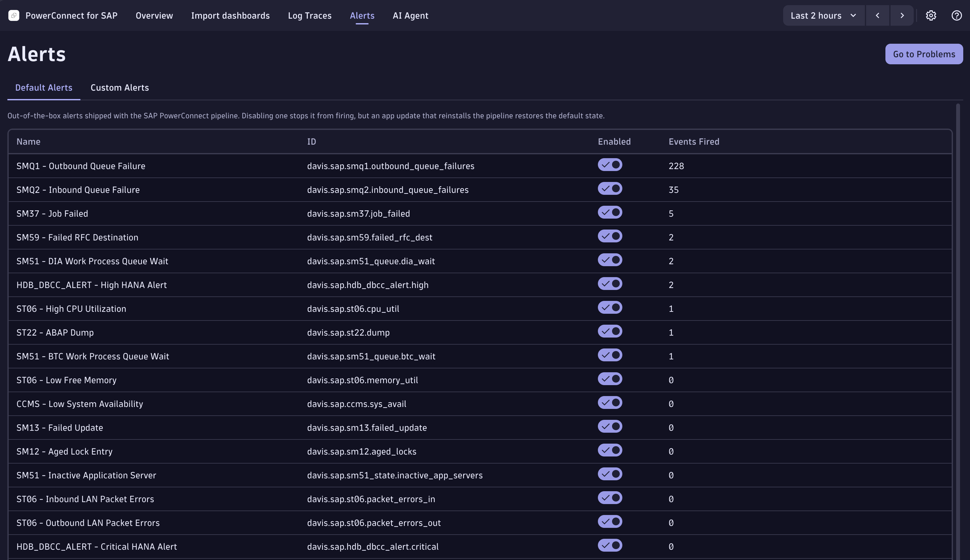This screenshot has width=970, height=560.
Task: Switch to the Custom Alerts tab
Action: (x=120, y=88)
